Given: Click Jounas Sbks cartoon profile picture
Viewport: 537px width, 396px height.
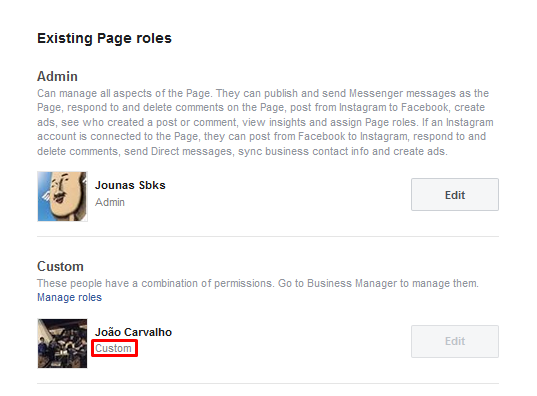Looking at the screenshot, I should (62, 196).
